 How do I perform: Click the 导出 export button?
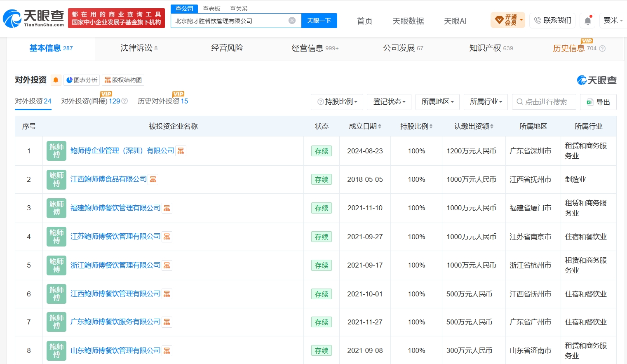(x=598, y=102)
